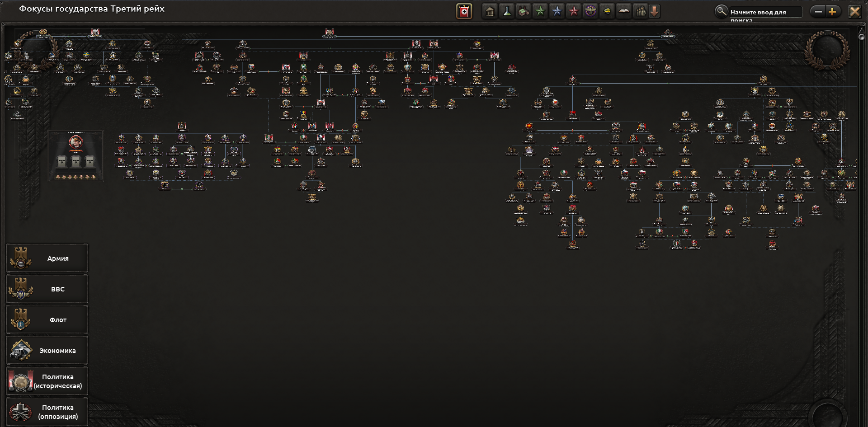Screen dimensions: 868x427
Task: Select the eagle emblem filter icon
Action: point(590,11)
